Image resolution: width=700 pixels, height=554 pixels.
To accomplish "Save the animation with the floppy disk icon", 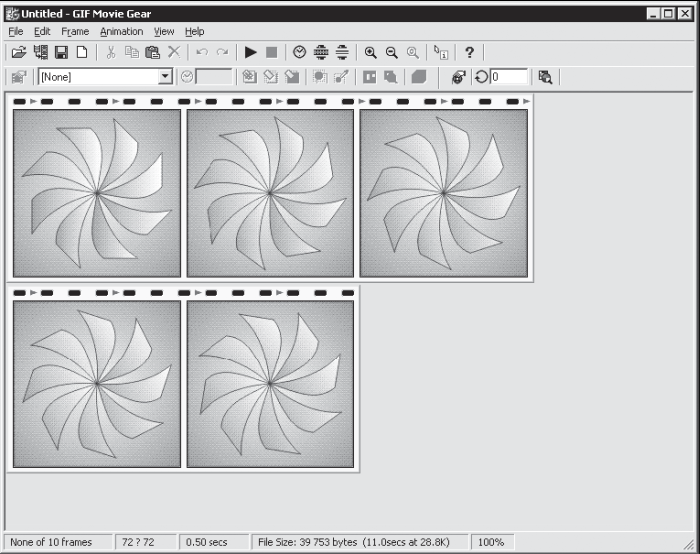I will pyautogui.click(x=62, y=52).
